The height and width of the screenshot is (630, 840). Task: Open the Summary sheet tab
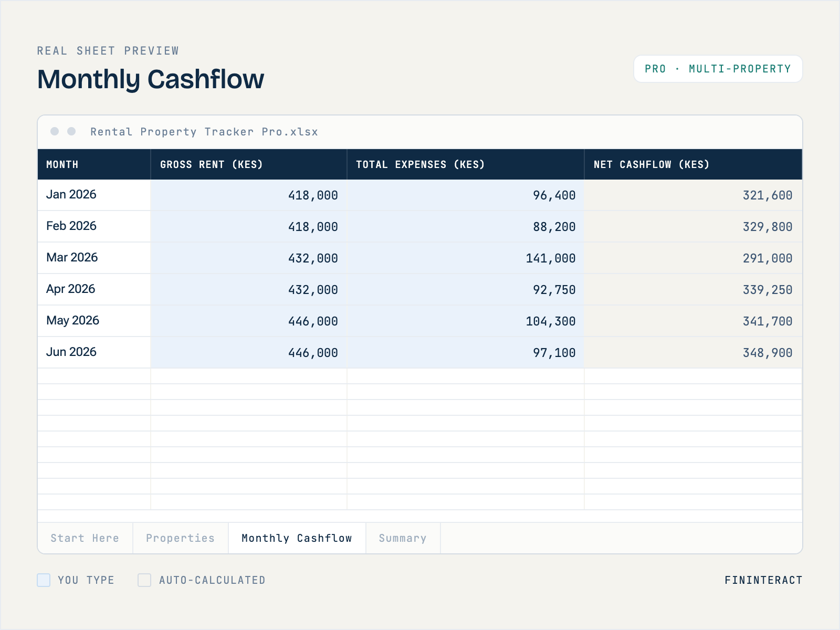click(x=403, y=538)
